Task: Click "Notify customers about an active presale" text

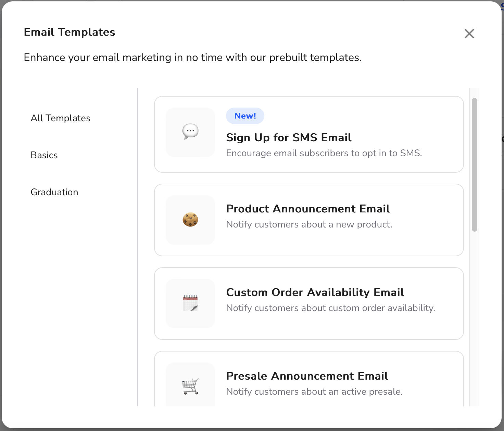Action: [314, 392]
